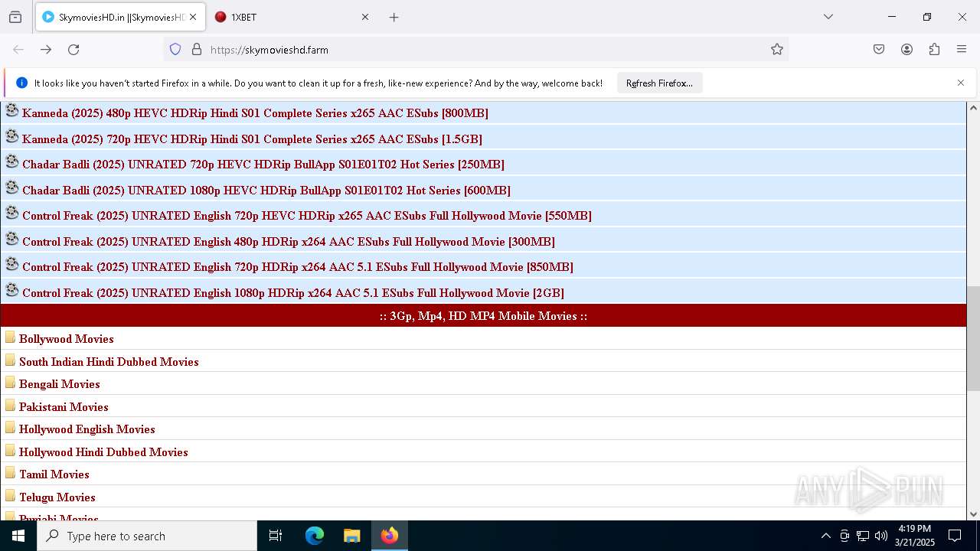This screenshot has height=551, width=980.
Task: Close the SkymoviesHD.in tab
Action: click(193, 17)
